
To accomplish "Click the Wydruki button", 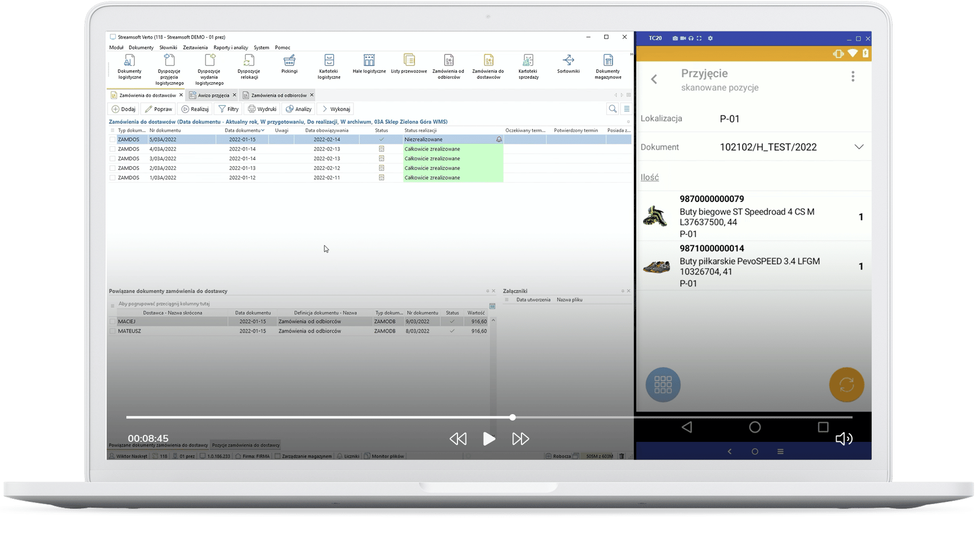I will pyautogui.click(x=262, y=109).
